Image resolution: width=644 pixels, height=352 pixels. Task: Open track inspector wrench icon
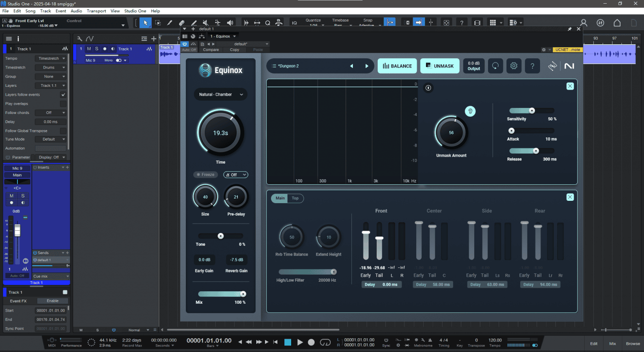(80, 39)
